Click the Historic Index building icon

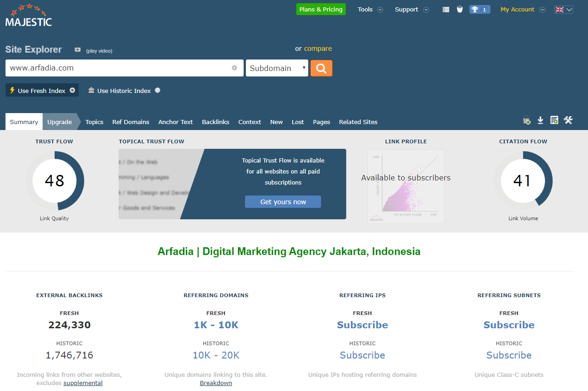point(91,90)
